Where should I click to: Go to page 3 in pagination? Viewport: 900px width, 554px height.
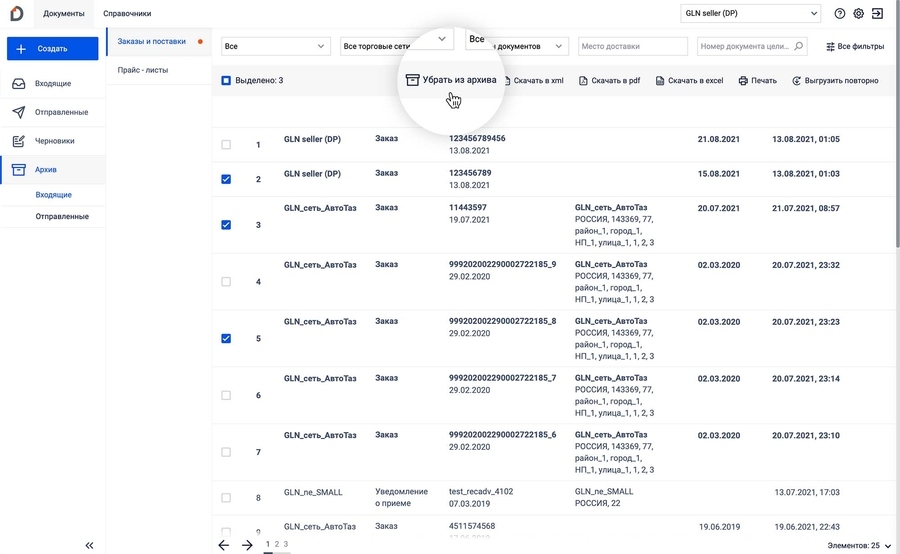(x=286, y=544)
